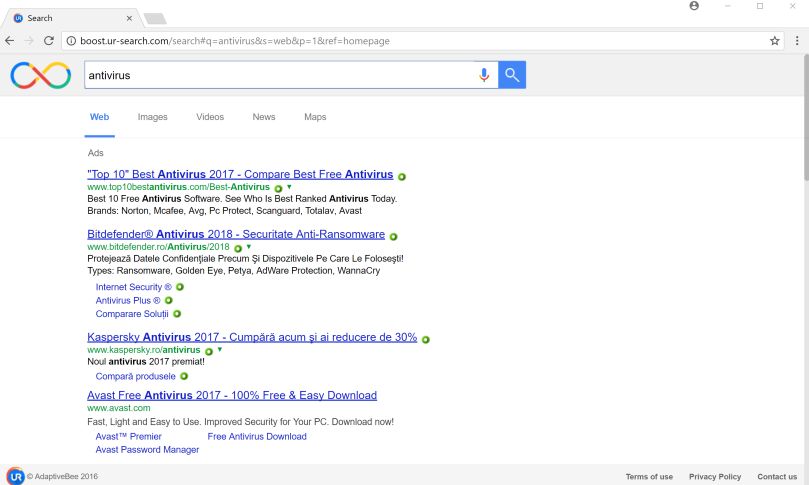The width and height of the screenshot is (809, 485).
Task: Expand dropdown arrow after kaspersky.ro URL
Action: click(x=220, y=349)
